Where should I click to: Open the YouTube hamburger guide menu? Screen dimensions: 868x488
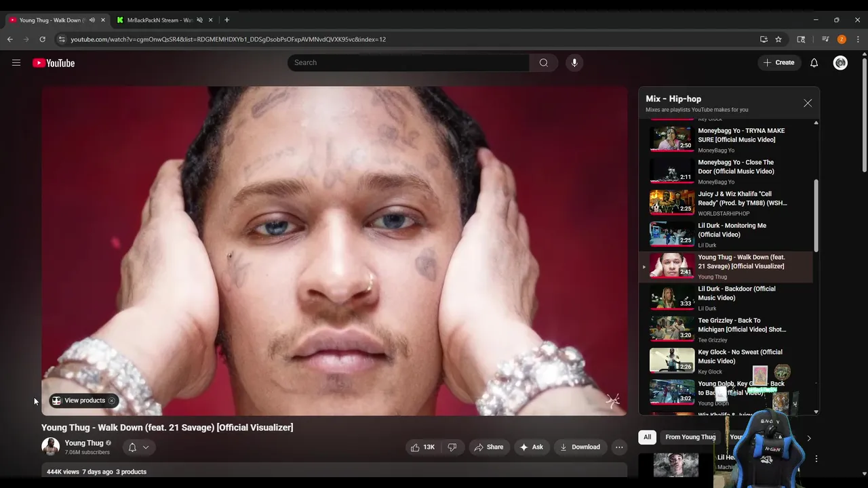click(16, 63)
